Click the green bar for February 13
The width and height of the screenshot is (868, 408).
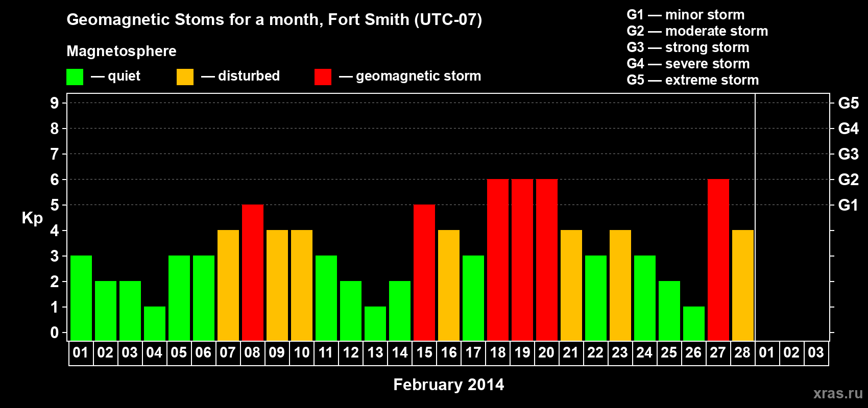pyautogui.click(x=375, y=323)
